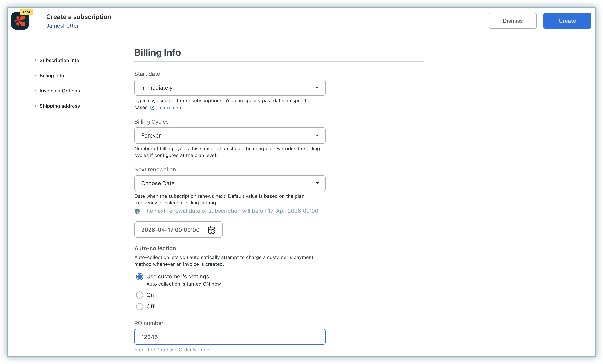This screenshot has height=364, width=603.
Task: Click the info icon near renewal date notice
Action: 137,211
